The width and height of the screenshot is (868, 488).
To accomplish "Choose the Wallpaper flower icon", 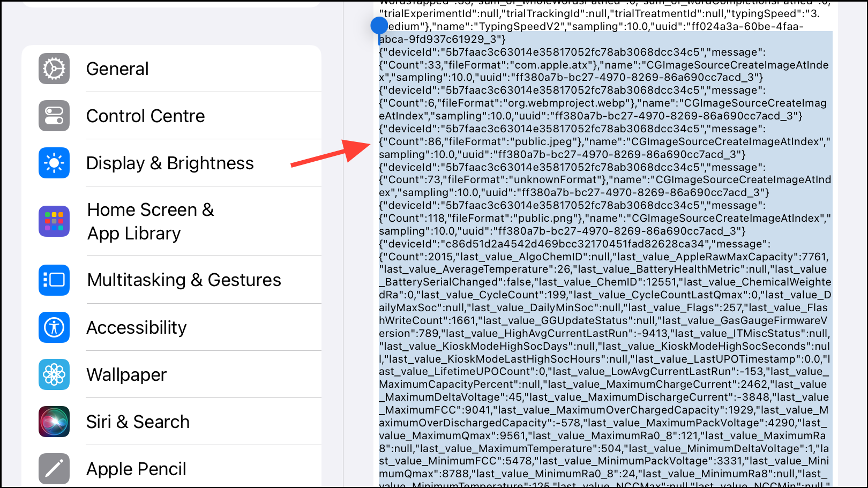I will (x=54, y=374).
